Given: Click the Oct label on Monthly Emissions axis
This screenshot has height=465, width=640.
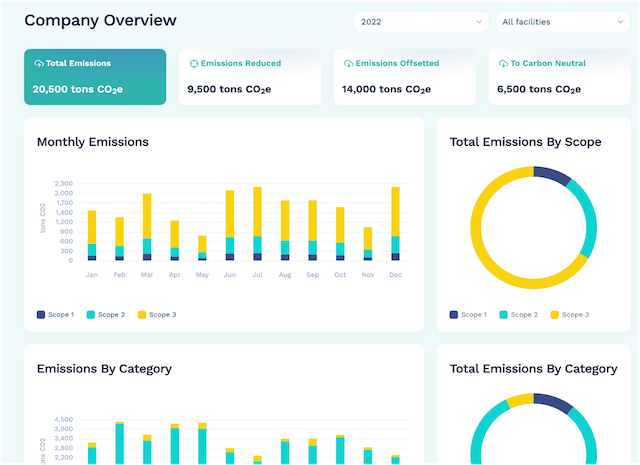Looking at the screenshot, I should point(340,275).
